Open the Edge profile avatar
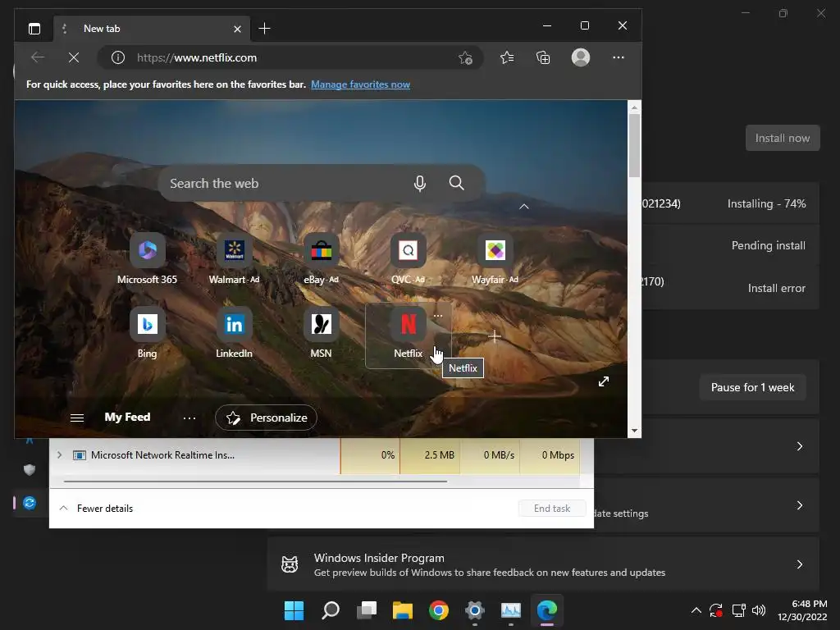The width and height of the screenshot is (840, 630). (581, 57)
